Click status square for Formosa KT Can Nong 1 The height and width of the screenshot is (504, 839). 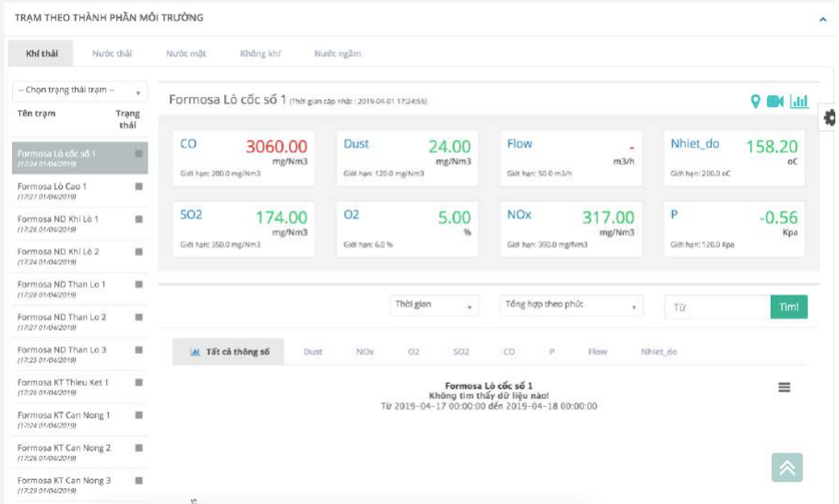click(x=138, y=414)
